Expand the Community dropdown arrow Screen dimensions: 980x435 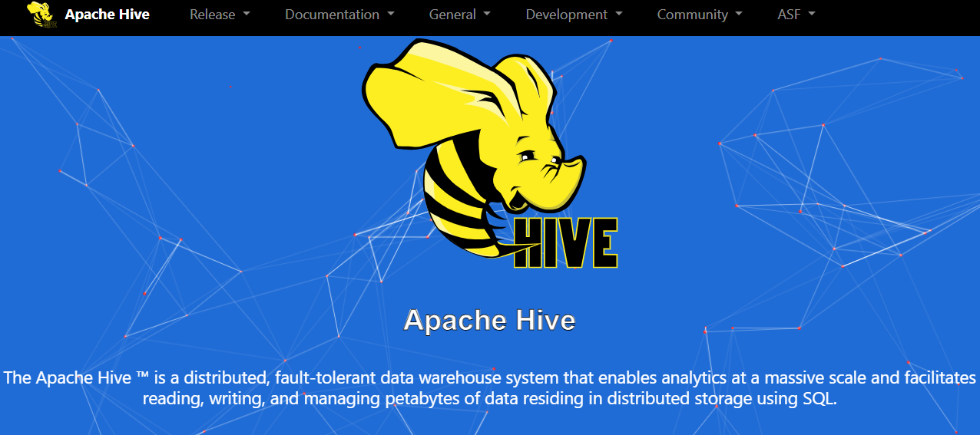click(x=739, y=15)
